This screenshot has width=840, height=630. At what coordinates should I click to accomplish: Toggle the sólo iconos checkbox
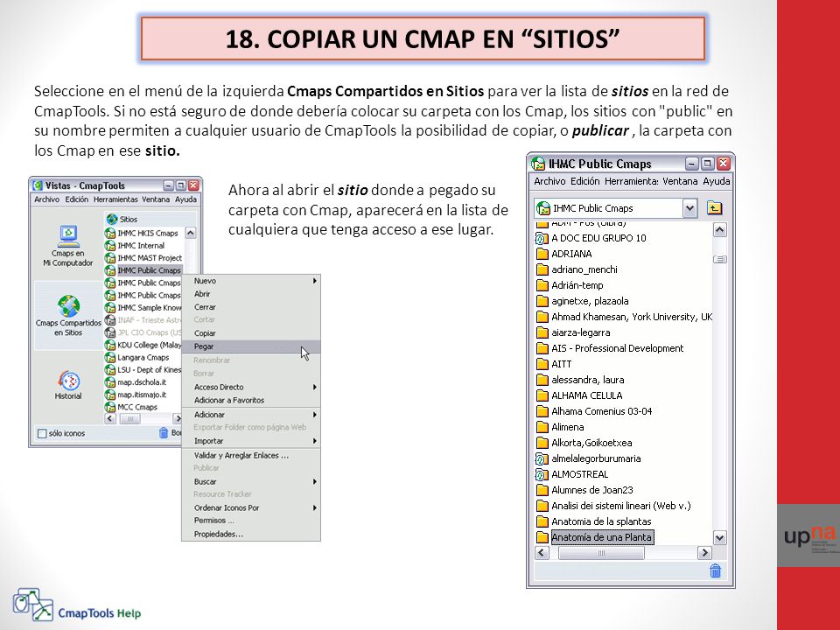(42, 433)
